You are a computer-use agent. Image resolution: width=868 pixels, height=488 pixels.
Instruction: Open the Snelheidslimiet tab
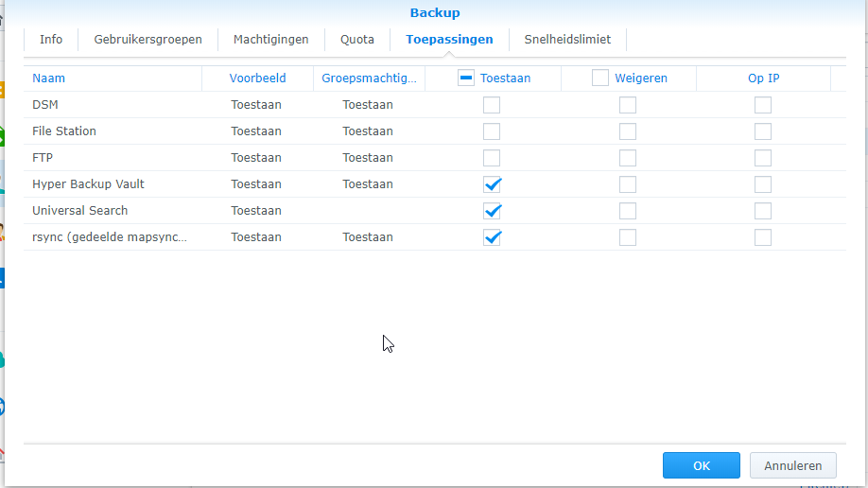pyautogui.click(x=567, y=40)
